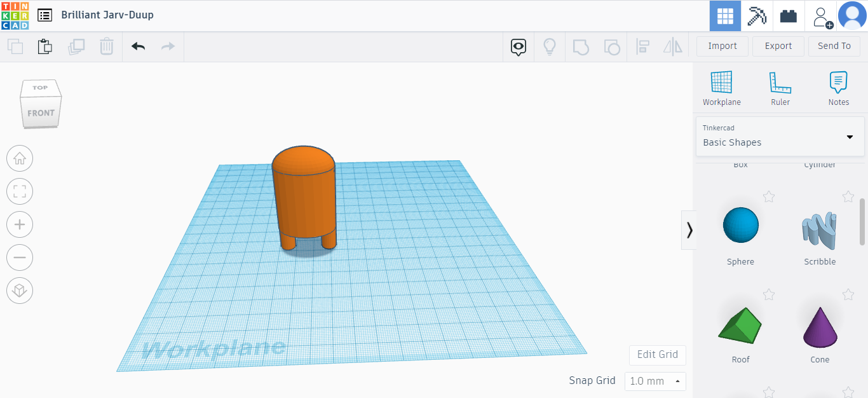The height and width of the screenshot is (398, 868).
Task: Toggle perspective/orthographic view cube icon
Action: [x=19, y=291]
